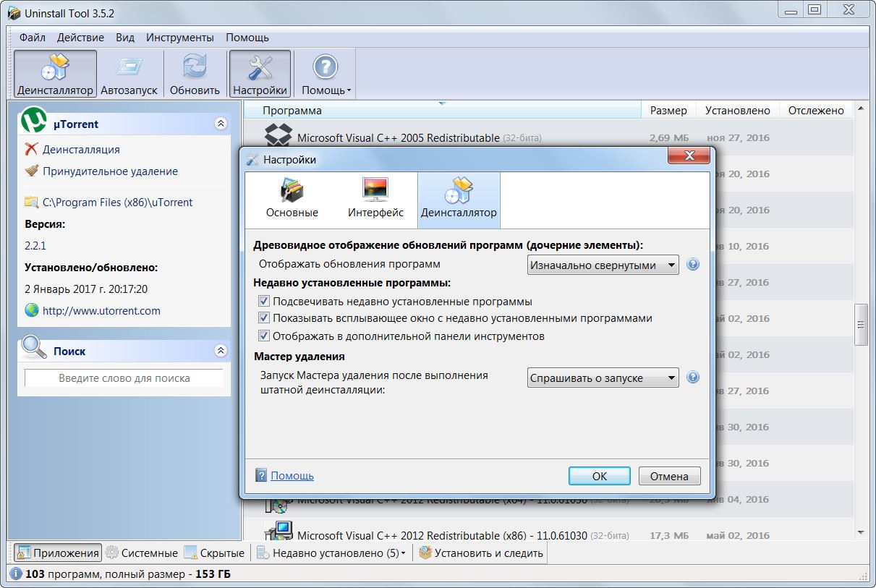Click the OK button in Настройки
Viewport: 876px width, 588px height.
point(600,476)
